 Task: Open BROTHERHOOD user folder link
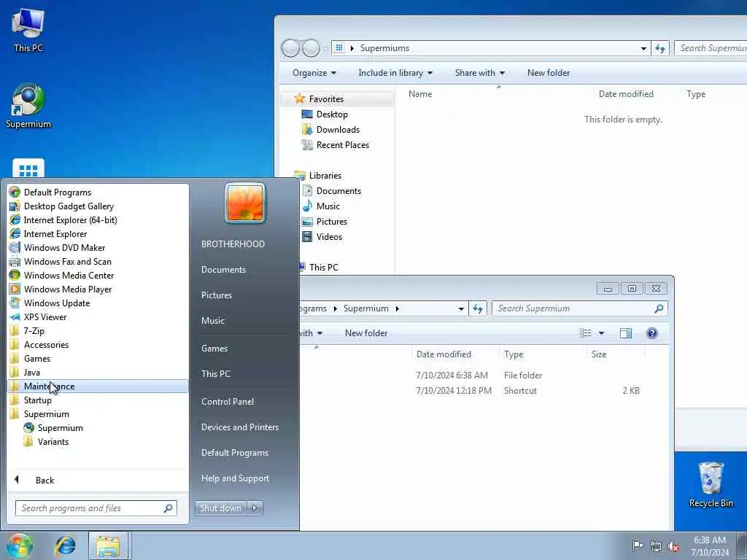click(x=233, y=244)
